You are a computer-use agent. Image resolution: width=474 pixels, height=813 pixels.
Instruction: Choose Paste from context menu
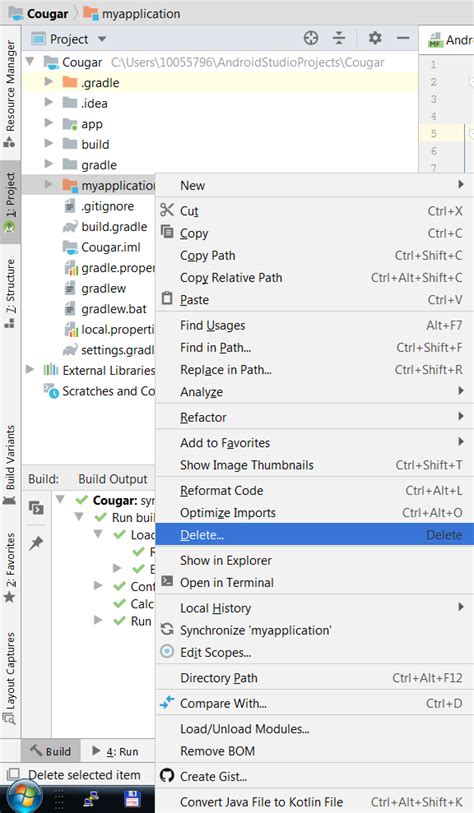315,300
